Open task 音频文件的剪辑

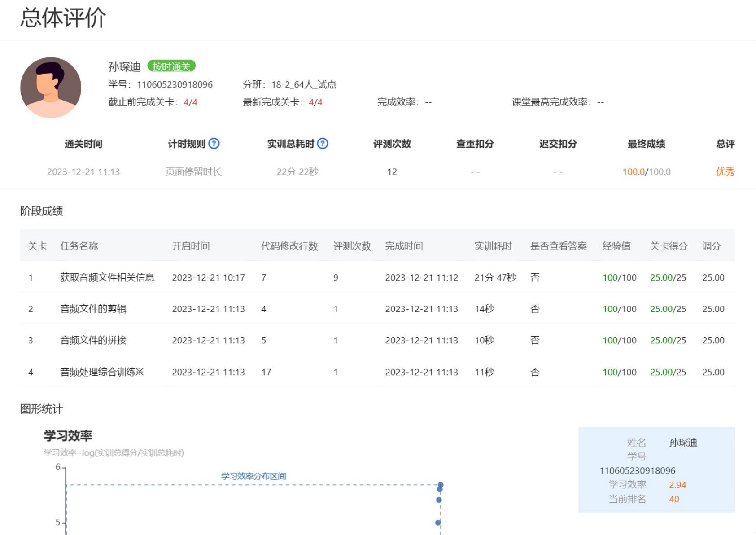93,309
